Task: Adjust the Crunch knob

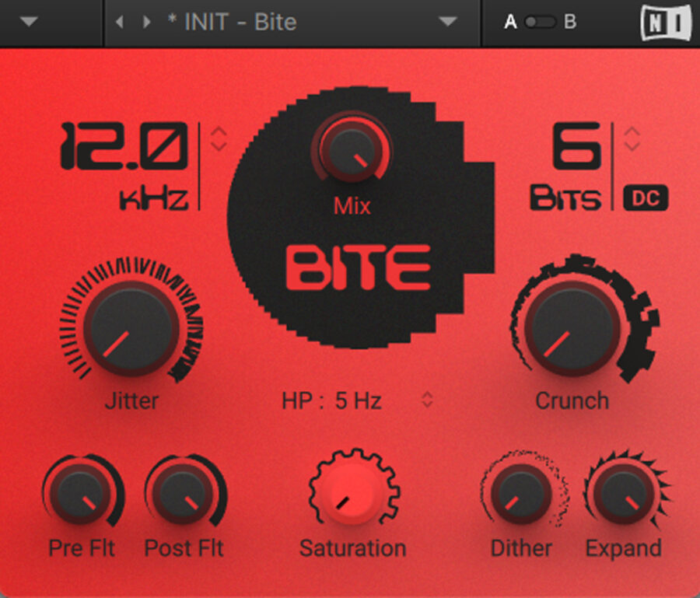Action: pos(573,330)
